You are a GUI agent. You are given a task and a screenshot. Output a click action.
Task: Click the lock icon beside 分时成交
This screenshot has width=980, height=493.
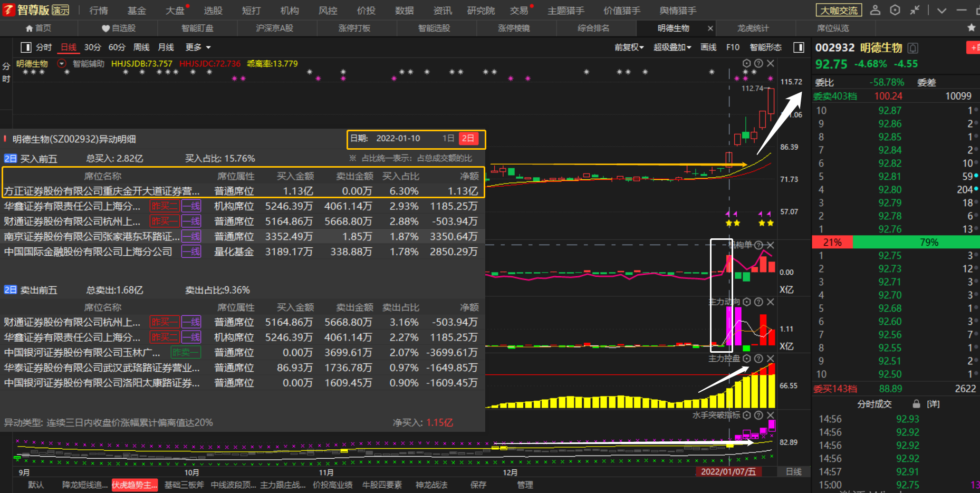(x=917, y=404)
